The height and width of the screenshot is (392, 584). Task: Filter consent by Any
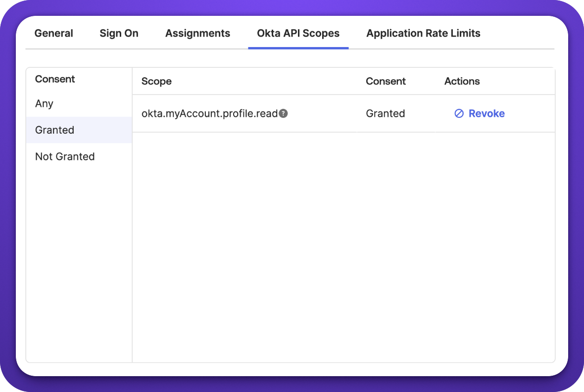(x=79, y=103)
